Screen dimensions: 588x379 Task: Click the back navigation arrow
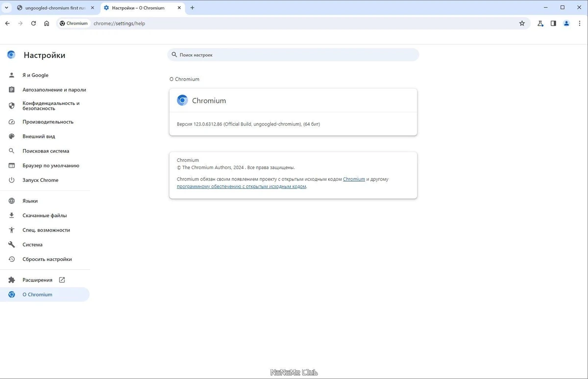(7, 23)
